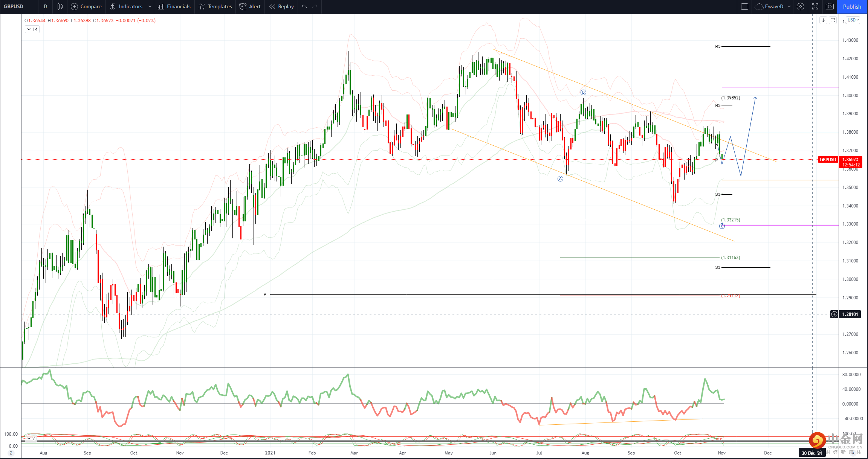This screenshot has height=459, width=868.
Task: Open the USD currency dropdown
Action: coord(853,20)
